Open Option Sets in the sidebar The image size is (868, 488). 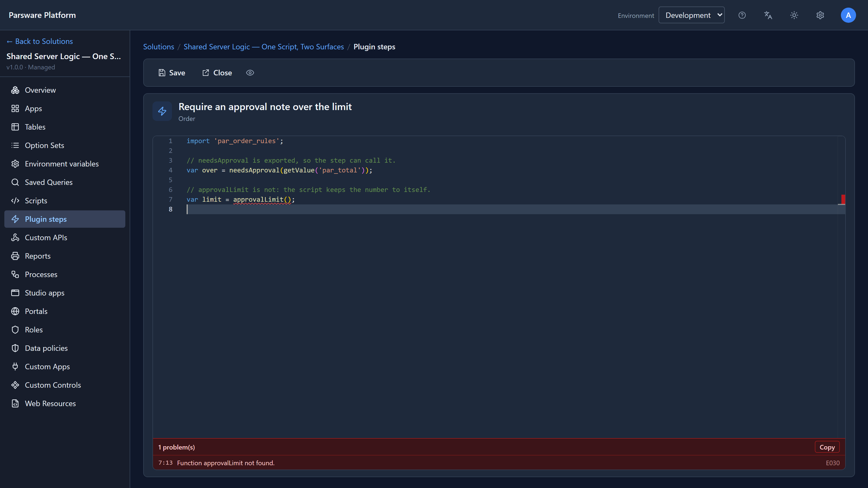pyautogui.click(x=65, y=145)
